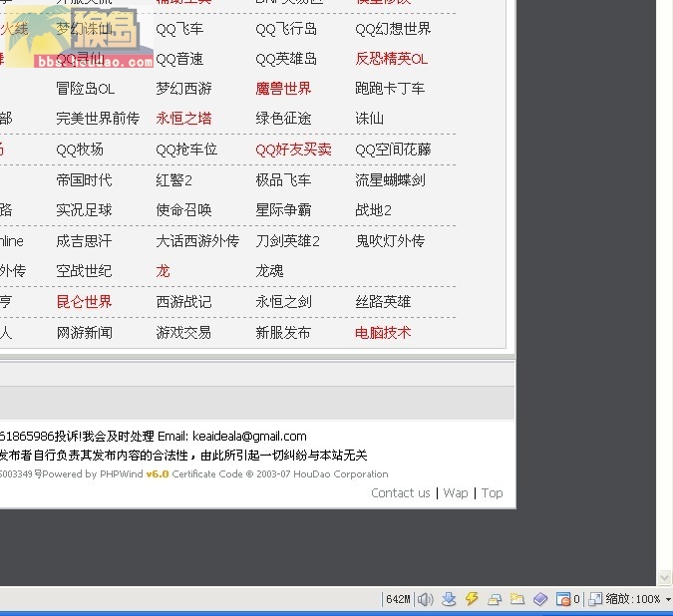Open the QQ抢车位 forum link
This screenshot has width=673, height=616.
click(x=186, y=150)
